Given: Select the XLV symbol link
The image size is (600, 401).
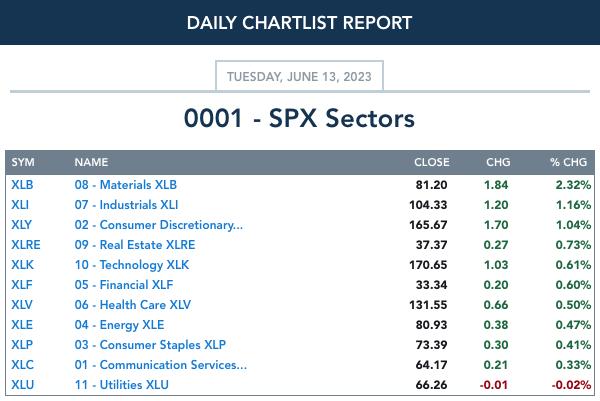Looking at the screenshot, I should (22, 305).
